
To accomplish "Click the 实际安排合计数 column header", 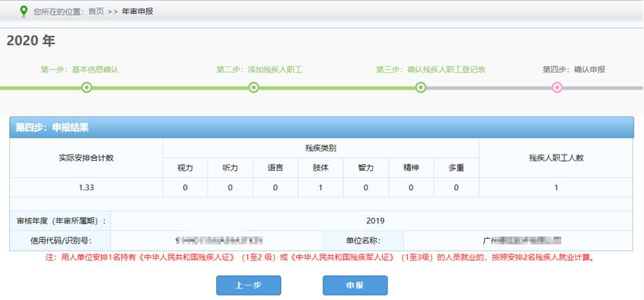I will [x=86, y=158].
